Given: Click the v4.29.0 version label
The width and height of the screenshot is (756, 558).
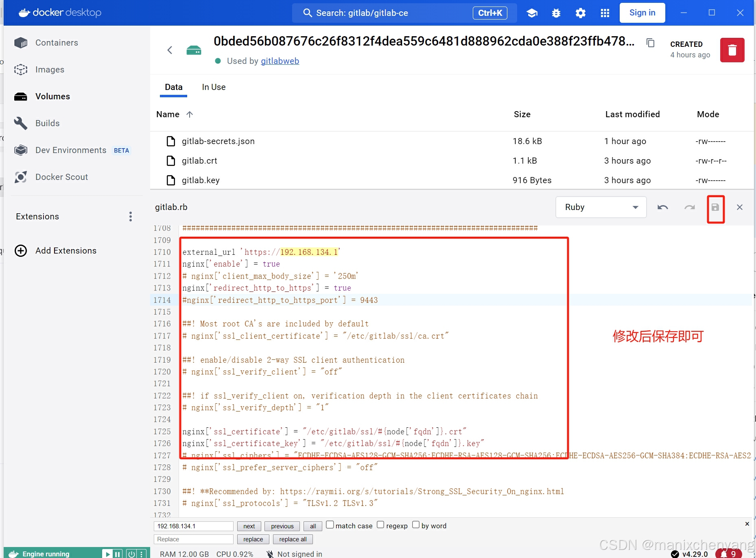Looking at the screenshot, I should click(x=695, y=554).
